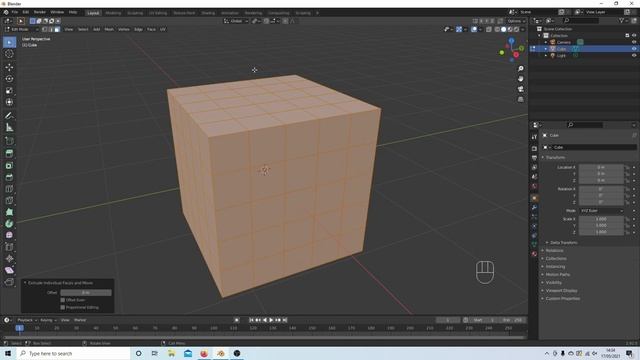Select the Scale tool
640x360 pixels.
pos(9,91)
